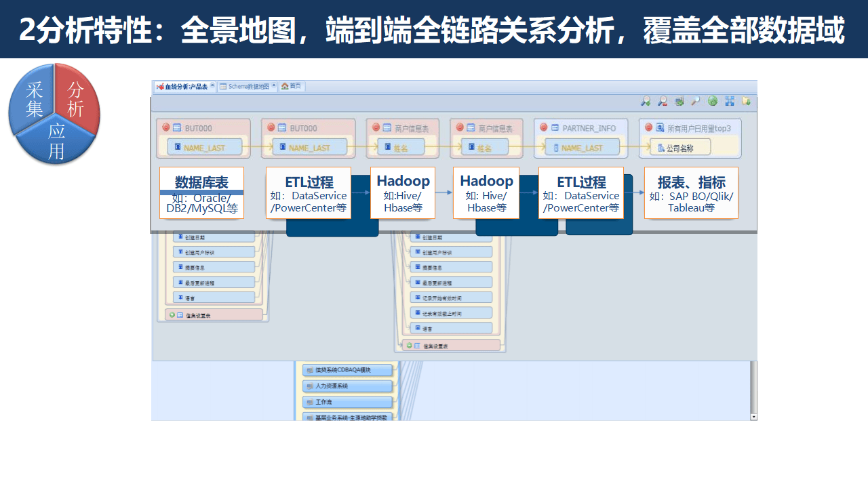The width and height of the screenshot is (868, 488).
Task: Click the system icon beside 人力资源系统
Action: pyautogui.click(x=310, y=386)
